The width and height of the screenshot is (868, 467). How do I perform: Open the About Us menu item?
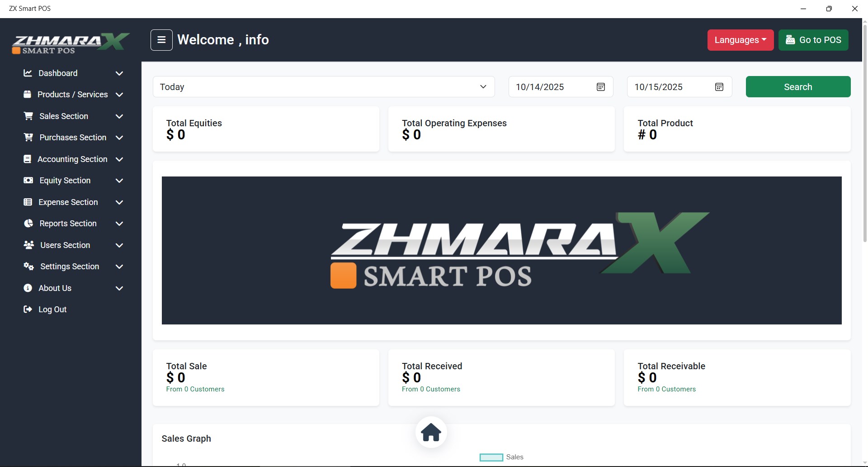[x=73, y=288]
